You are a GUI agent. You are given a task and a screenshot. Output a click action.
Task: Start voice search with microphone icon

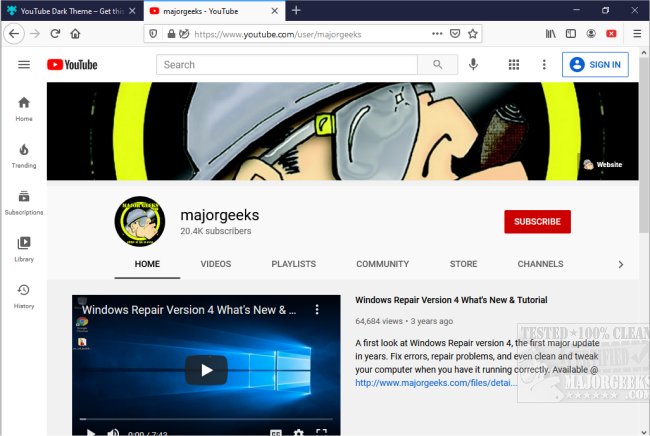473,64
